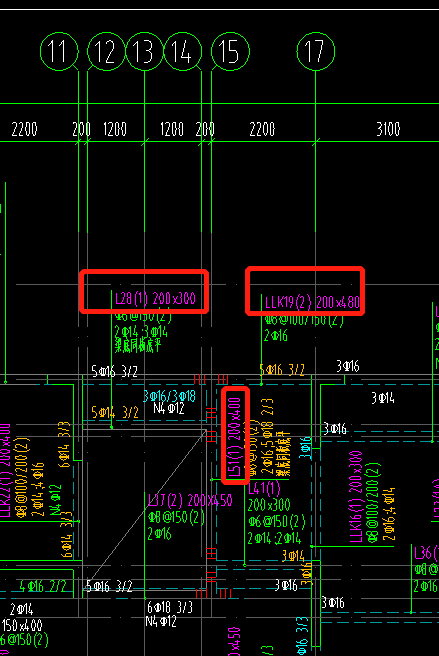439x656 pixels.
Task: Select vertical Φ8@100/200(2) beside LLK16(1)
Action: pyautogui.click(x=373, y=503)
